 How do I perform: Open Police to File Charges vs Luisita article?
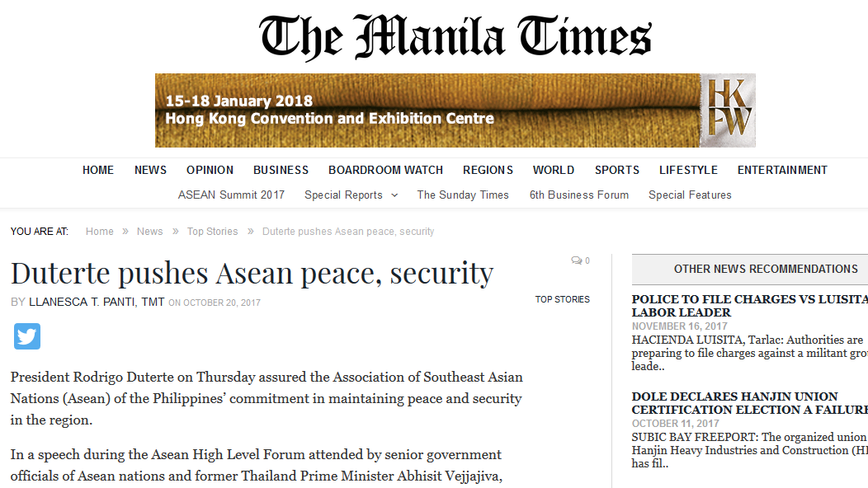(749, 306)
